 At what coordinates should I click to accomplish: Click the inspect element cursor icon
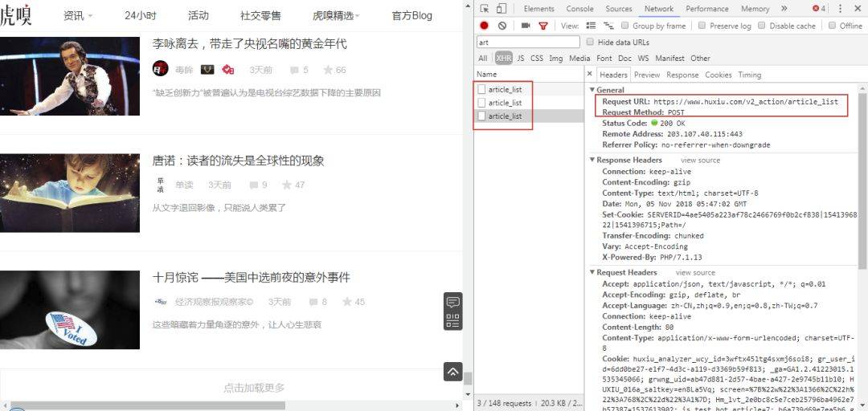point(485,8)
